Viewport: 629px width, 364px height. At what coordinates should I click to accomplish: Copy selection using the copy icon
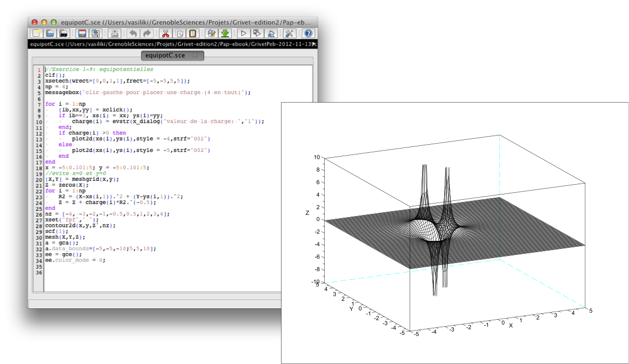[x=179, y=33]
